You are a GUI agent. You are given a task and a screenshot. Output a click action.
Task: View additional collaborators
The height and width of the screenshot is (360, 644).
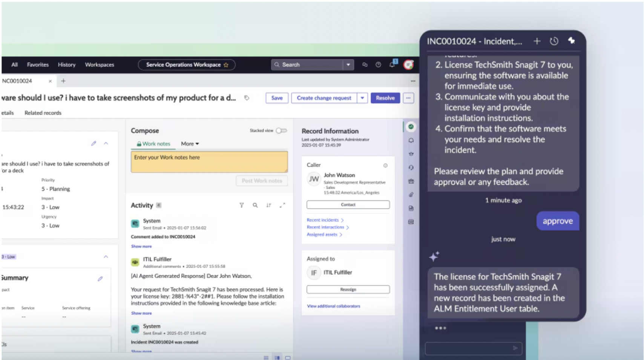pyautogui.click(x=334, y=306)
